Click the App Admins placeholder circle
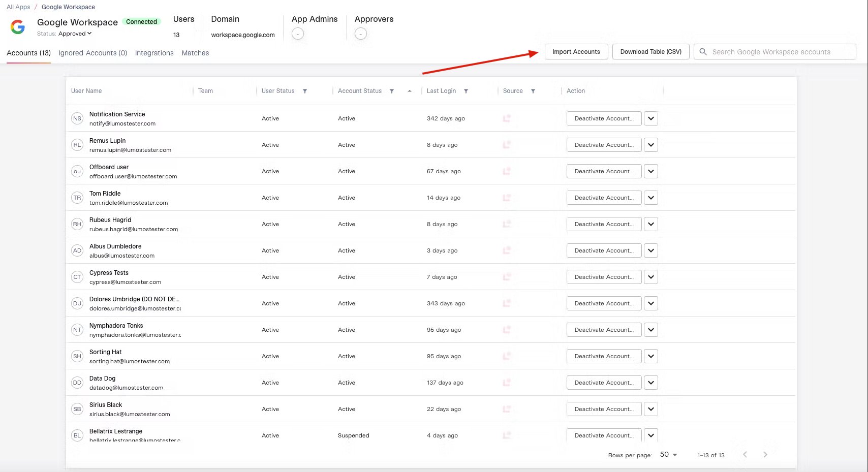Screen dimensions: 868x472 pos(298,34)
